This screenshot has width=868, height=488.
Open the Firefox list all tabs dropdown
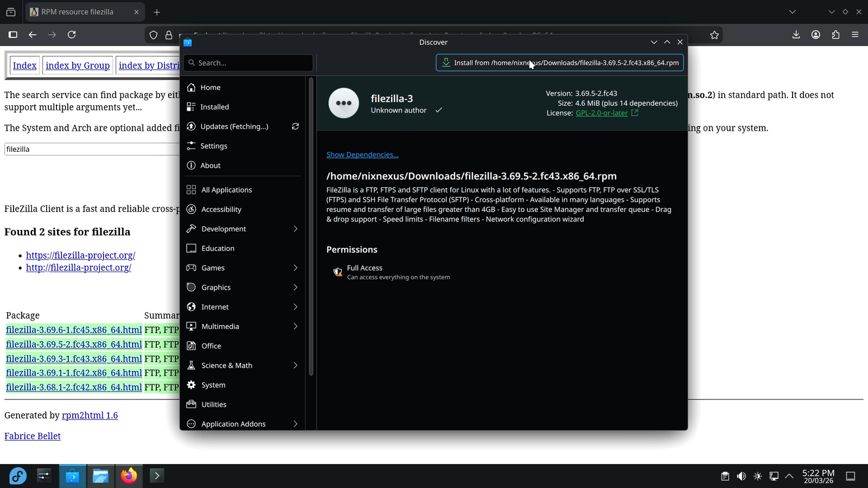792,12
